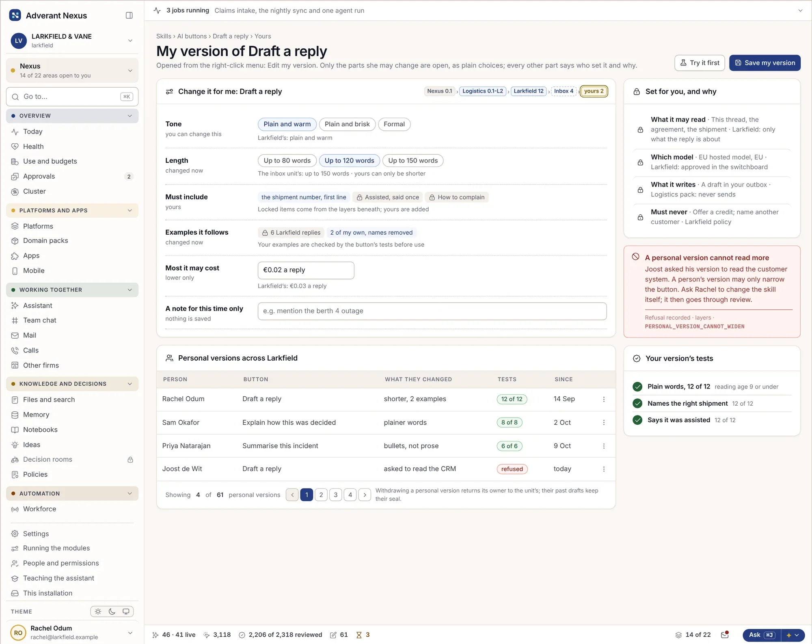Select the Formal tone
Viewport: 812px width, 644px height.
point(394,124)
